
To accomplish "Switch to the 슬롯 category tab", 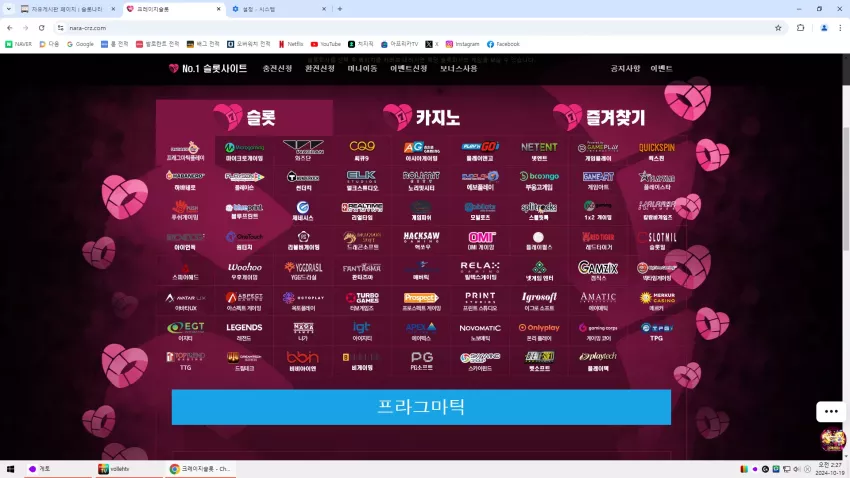I will tap(244, 118).
